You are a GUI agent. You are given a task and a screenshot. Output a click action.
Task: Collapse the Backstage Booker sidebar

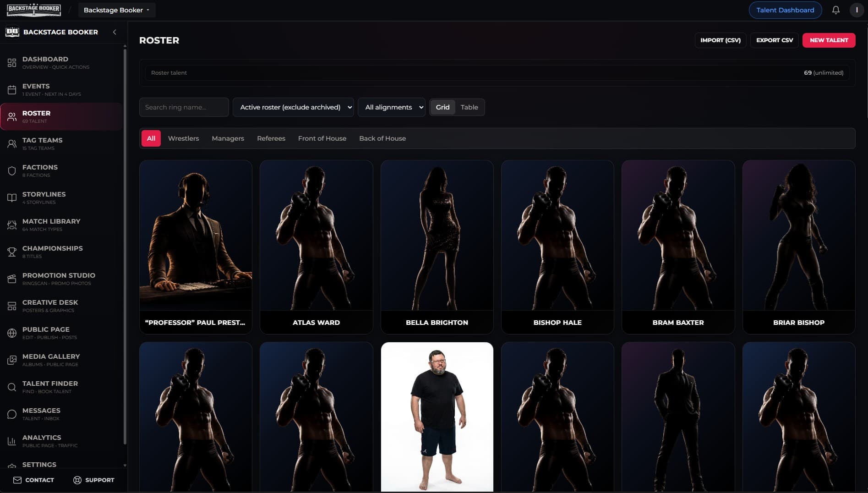point(115,32)
